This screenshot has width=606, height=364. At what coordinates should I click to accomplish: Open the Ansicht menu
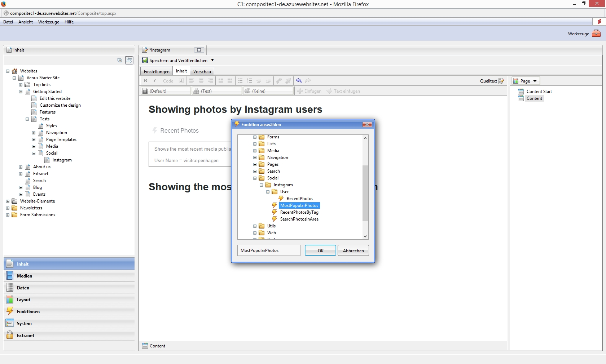[x=26, y=22]
